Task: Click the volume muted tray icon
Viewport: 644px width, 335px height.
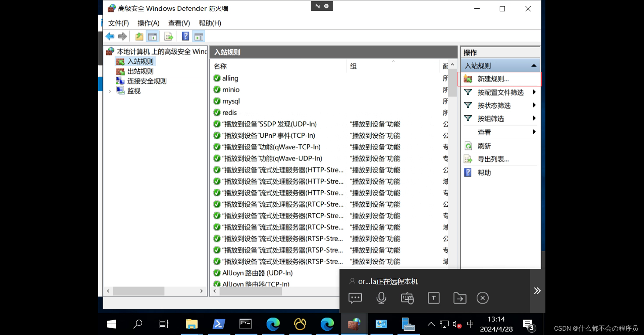Action: (x=457, y=324)
